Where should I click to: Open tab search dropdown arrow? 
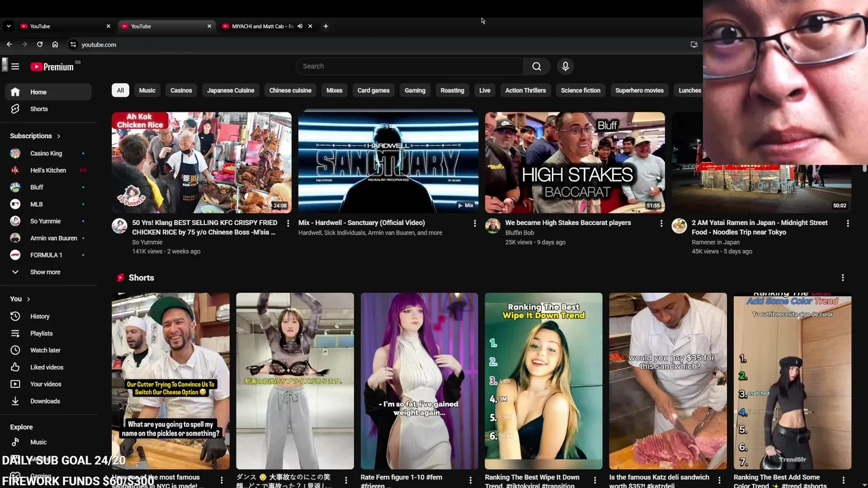[x=8, y=26]
